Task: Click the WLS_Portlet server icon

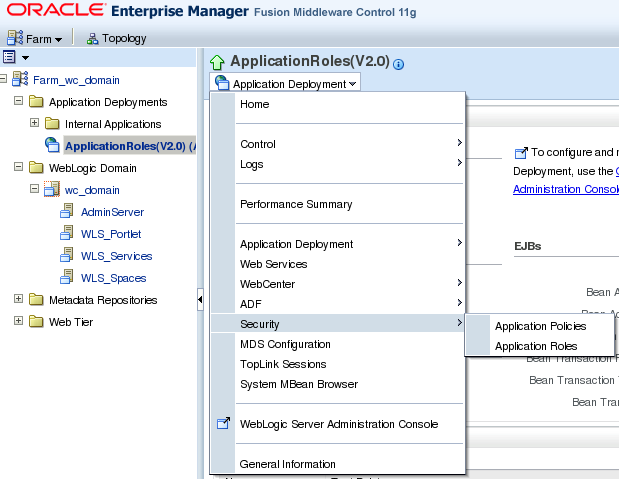Action: [x=66, y=233]
